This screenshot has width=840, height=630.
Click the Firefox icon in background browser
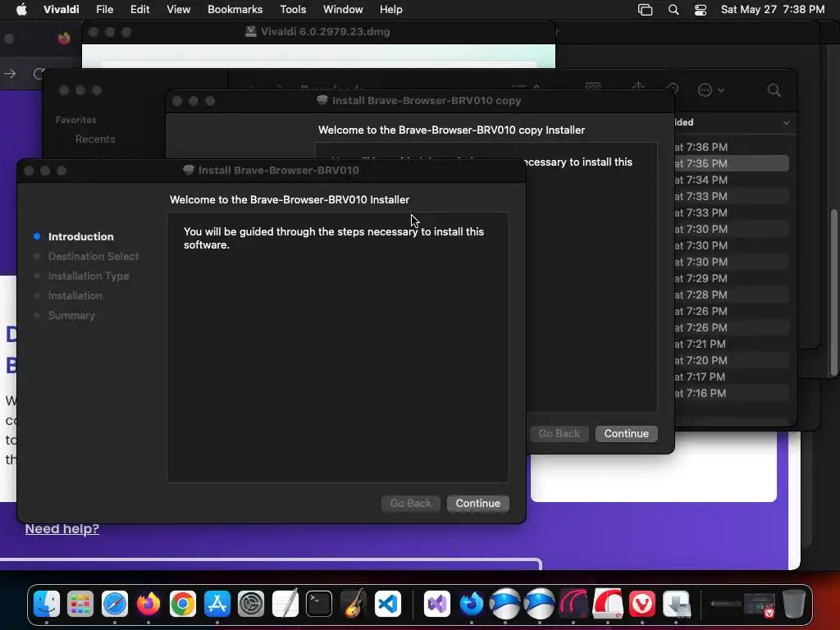coord(64,38)
